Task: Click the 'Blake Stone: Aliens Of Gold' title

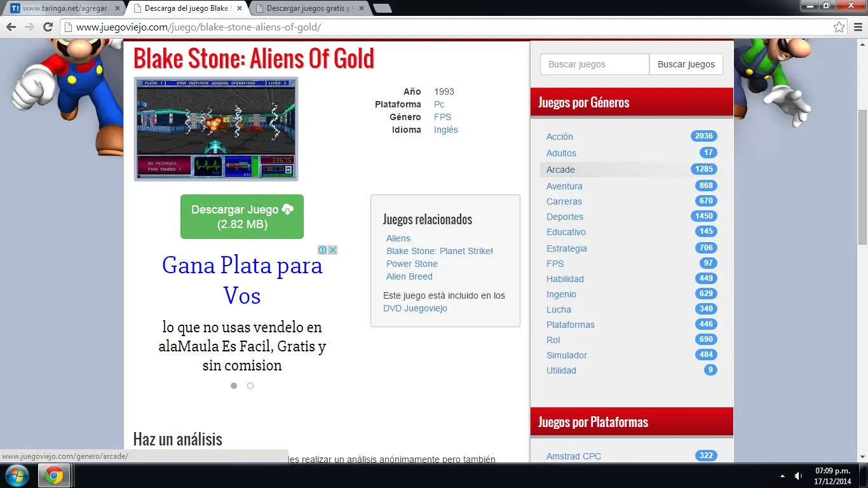Action: (x=254, y=58)
